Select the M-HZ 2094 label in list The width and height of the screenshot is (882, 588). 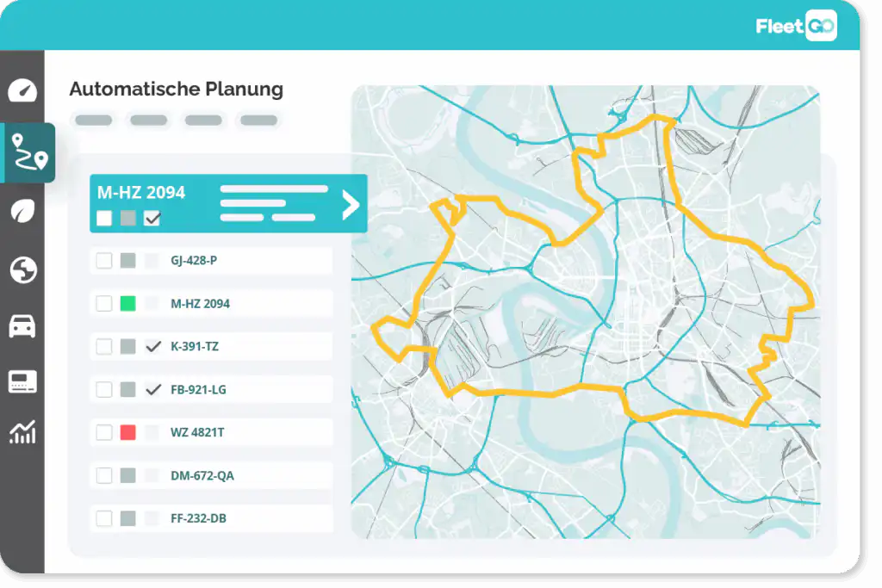coord(200,304)
